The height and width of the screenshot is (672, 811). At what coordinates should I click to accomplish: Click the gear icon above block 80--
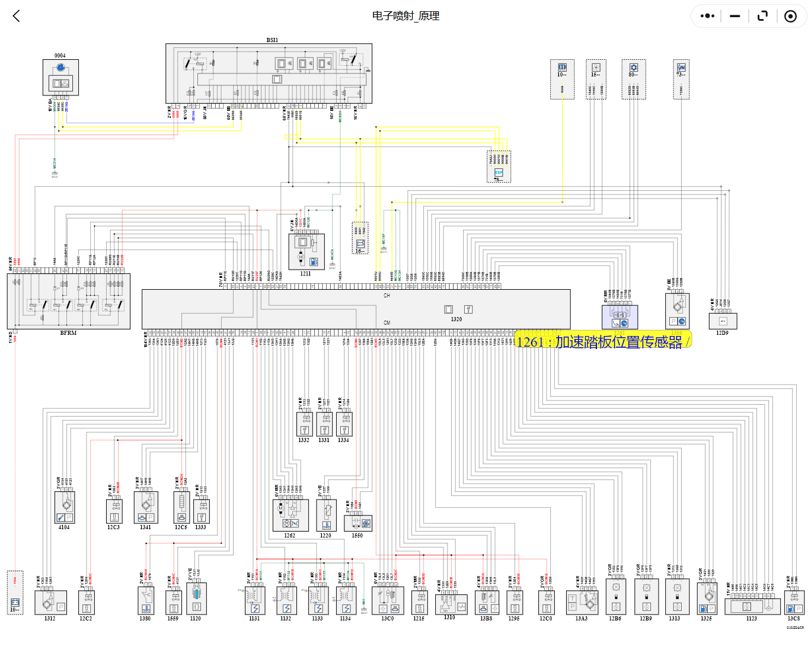click(633, 68)
